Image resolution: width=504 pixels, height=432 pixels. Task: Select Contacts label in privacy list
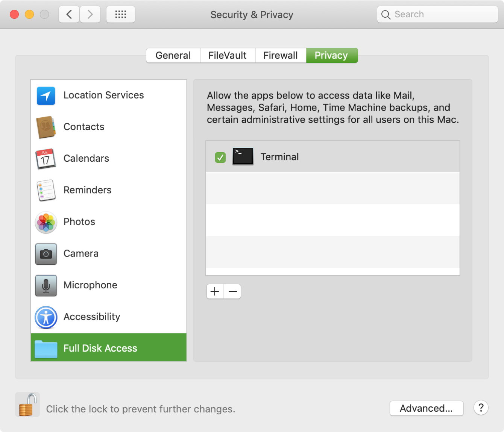(x=84, y=127)
